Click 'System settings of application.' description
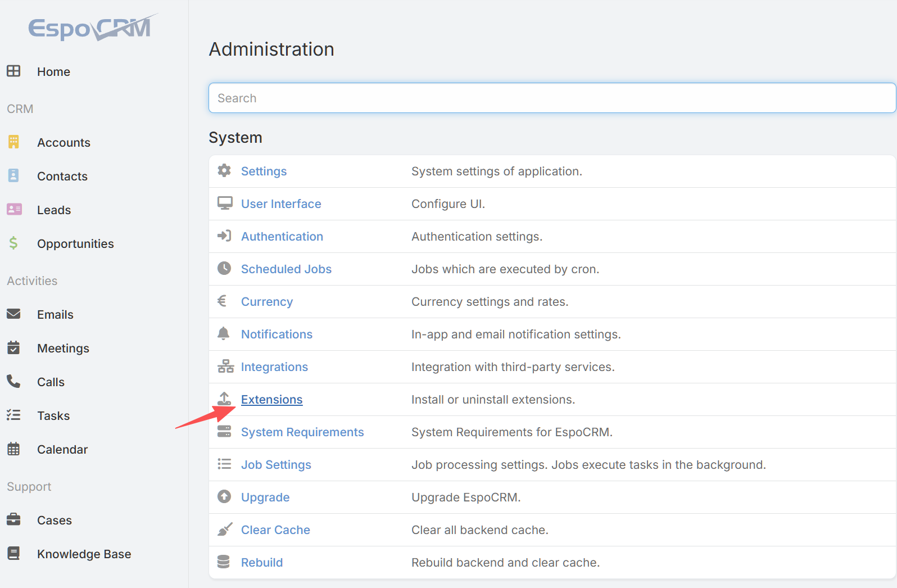 coord(497,171)
